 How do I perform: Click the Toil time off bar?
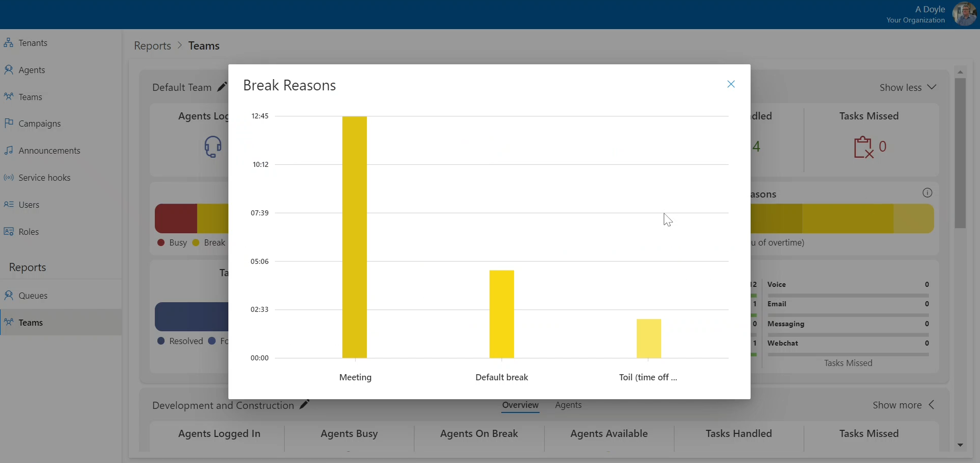649,338
